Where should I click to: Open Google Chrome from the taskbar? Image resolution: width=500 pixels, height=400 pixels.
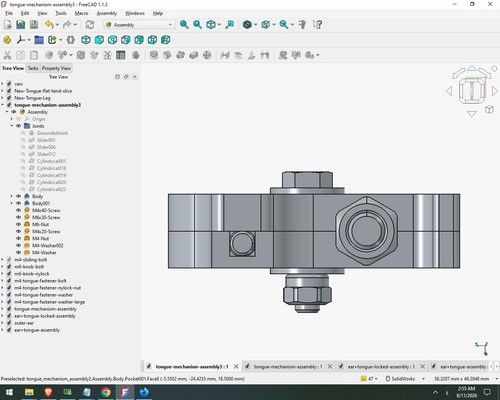[x=106, y=392]
